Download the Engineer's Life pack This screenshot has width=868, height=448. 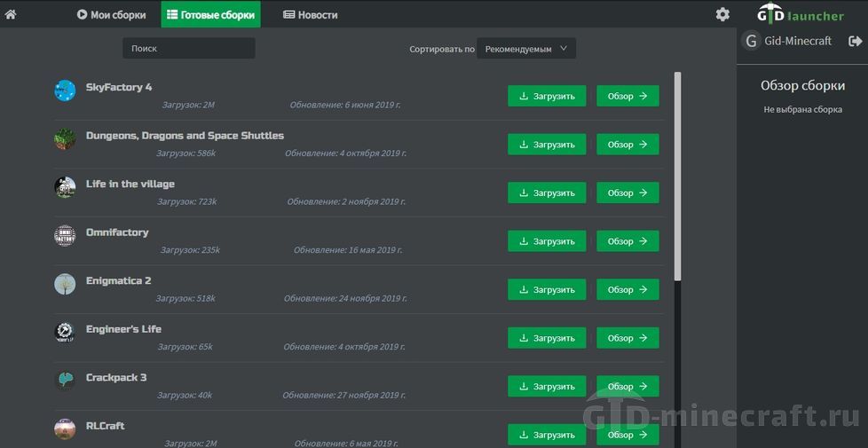click(547, 338)
